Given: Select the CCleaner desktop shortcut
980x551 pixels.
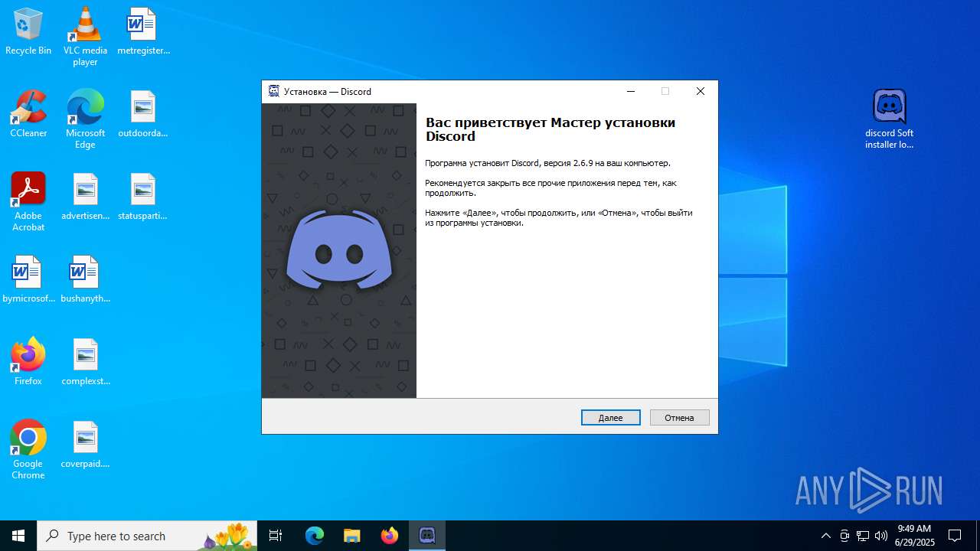Looking at the screenshot, I should tap(28, 114).
